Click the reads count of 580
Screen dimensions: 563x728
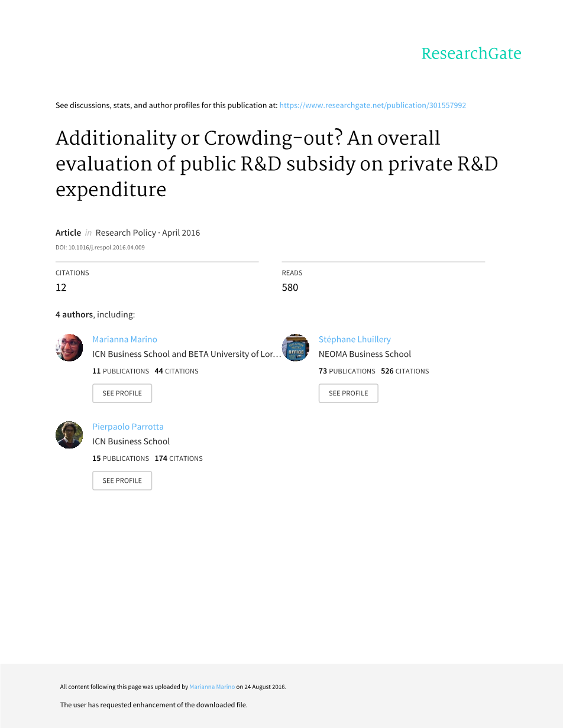[290, 287]
